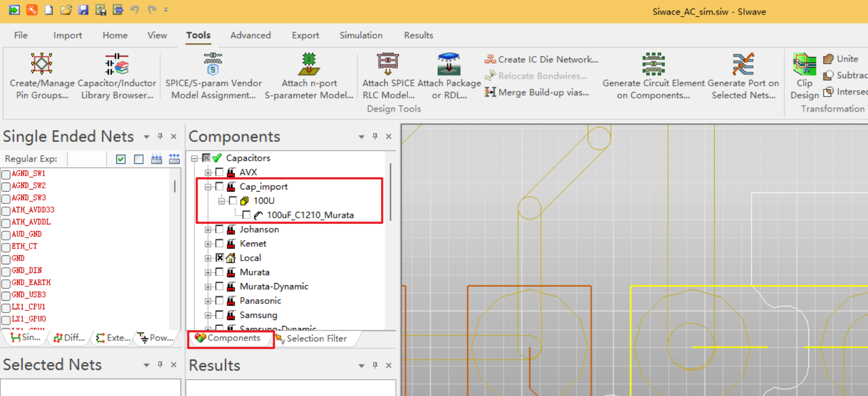
Task: Check the 100uF_C1210_Murata checkbox
Action: [246, 215]
